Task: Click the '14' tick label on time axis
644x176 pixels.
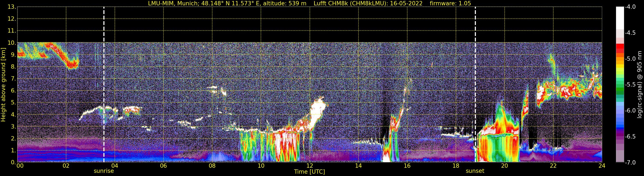Action: [x=358, y=166]
